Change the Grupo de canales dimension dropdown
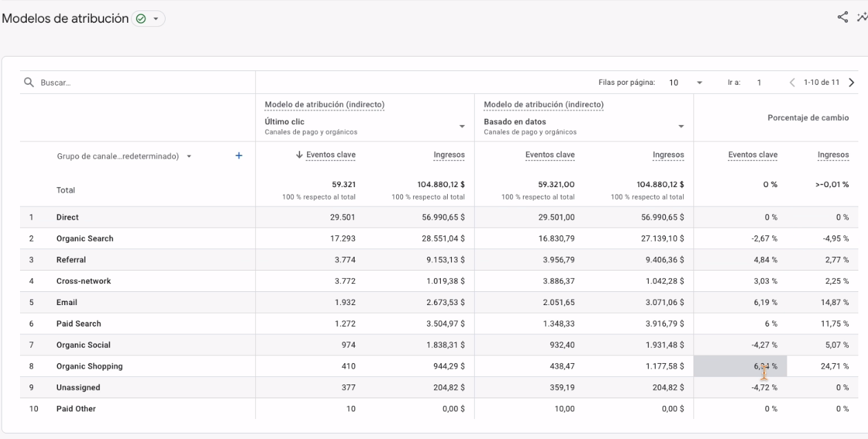Image resolution: width=868 pixels, height=439 pixels. coord(189,156)
